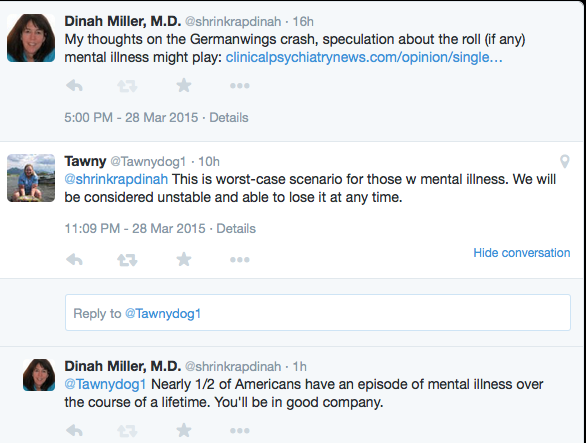The image size is (586, 443).
Task: Favorite Dinah's reply about 1/2 of Americans
Action: [x=184, y=430]
